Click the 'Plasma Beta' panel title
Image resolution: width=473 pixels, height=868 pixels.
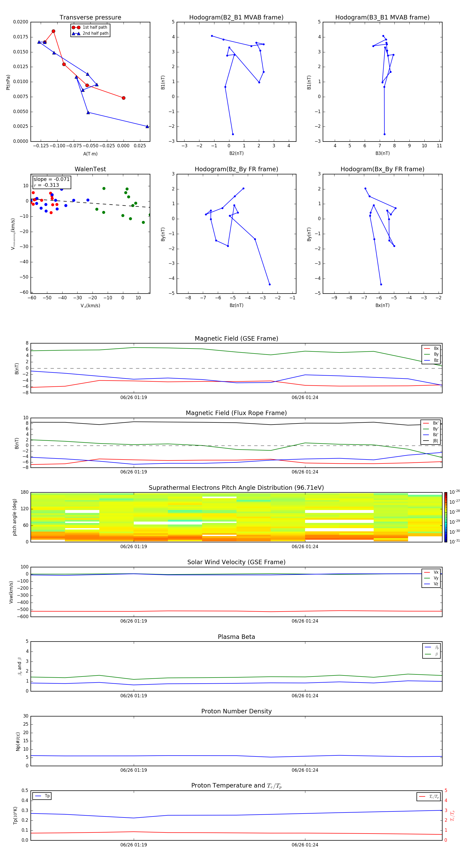(x=236, y=637)
